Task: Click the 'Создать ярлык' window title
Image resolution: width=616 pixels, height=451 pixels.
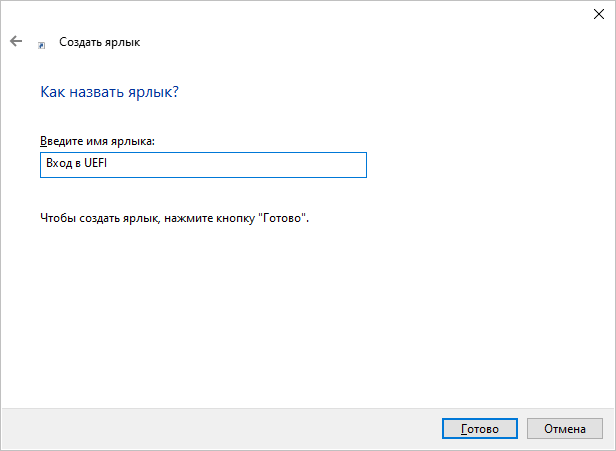Action: coord(99,42)
